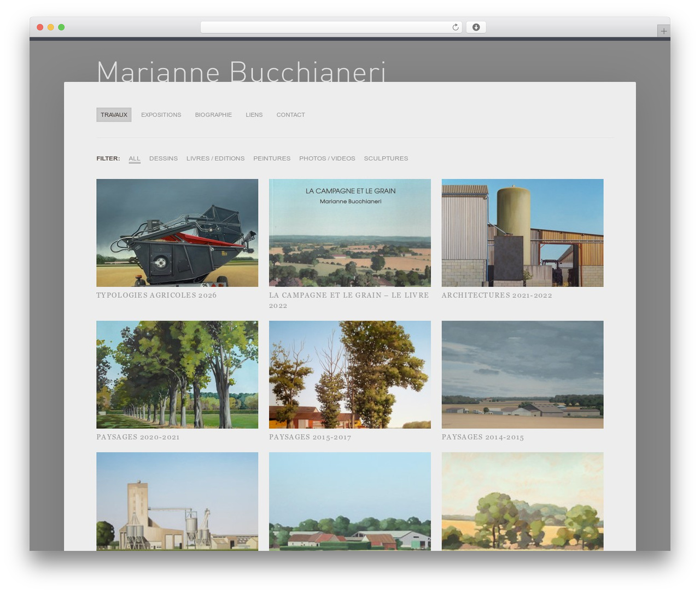Minimize window using the yellow button
Image resolution: width=700 pixels, height=593 pixels.
[x=50, y=27]
